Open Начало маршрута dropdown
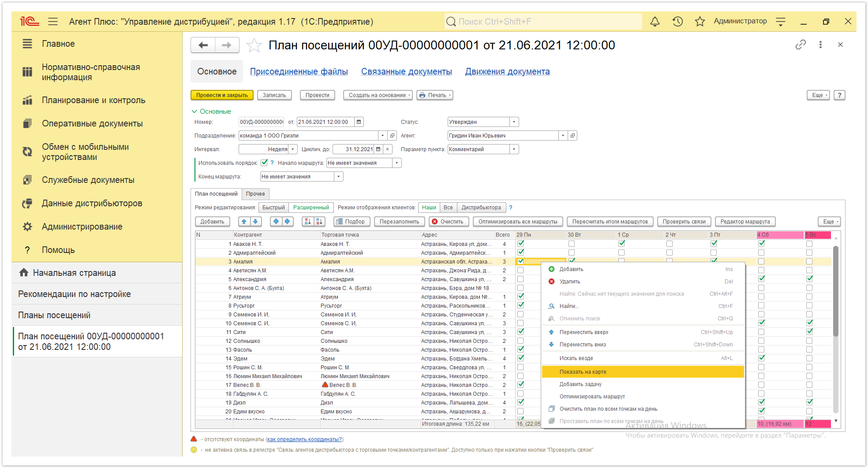This screenshot has width=868, height=468. 397,163
